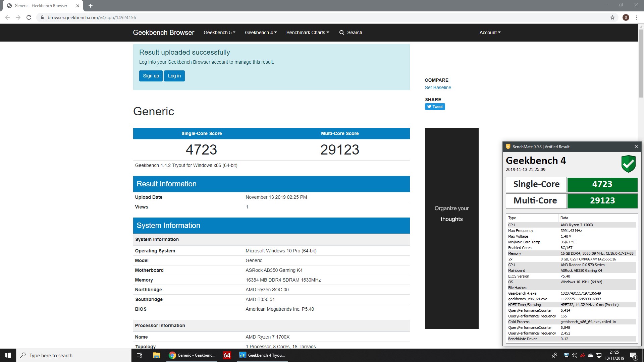Select the Multi-Core score 29123 on page
The height and width of the screenshot is (362, 644).
(340, 149)
